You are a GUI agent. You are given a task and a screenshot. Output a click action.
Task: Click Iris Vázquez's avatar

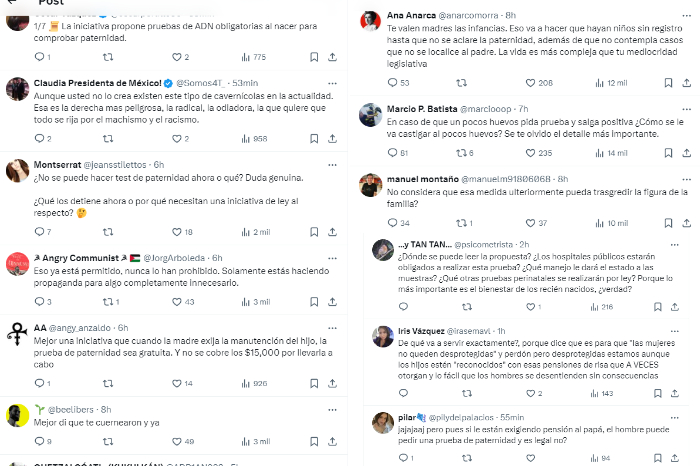382,337
